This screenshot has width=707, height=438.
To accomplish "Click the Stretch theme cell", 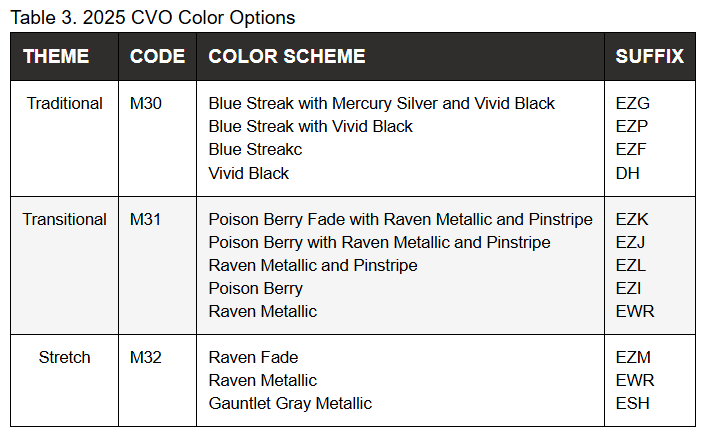I will 65,357.
